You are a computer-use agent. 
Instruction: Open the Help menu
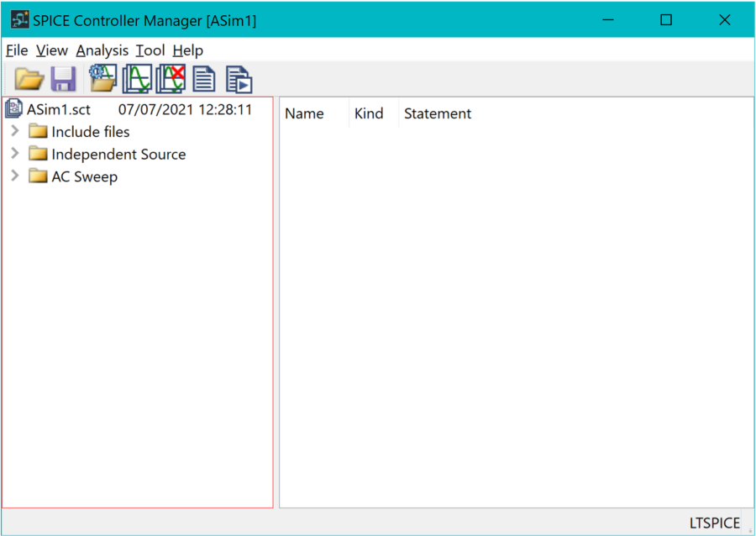coord(188,50)
